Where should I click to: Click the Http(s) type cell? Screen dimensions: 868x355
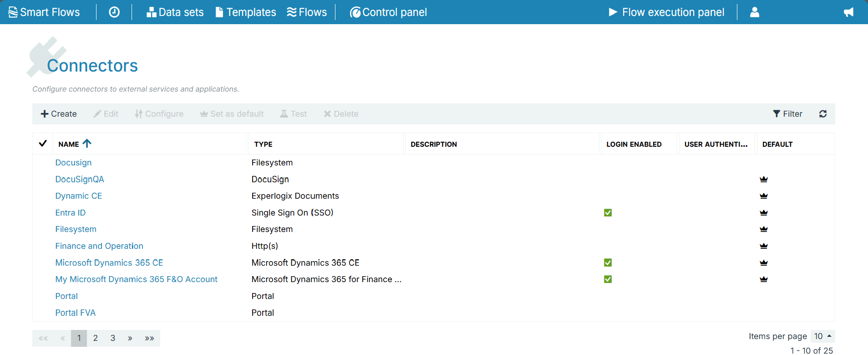tap(265, 246)
